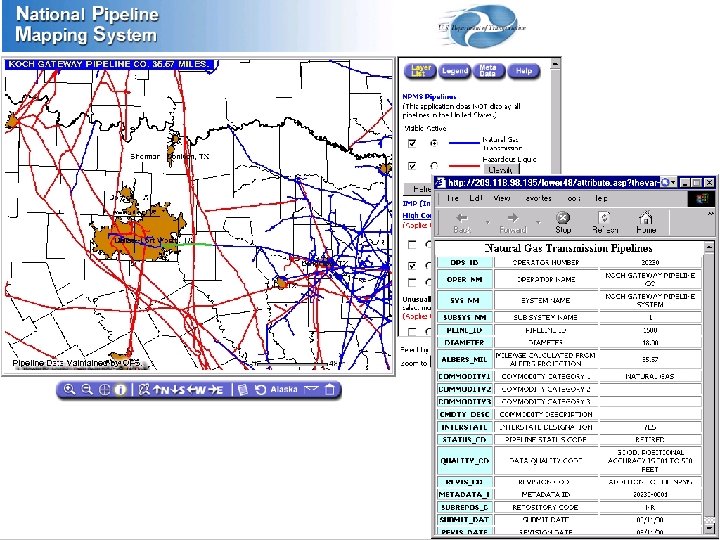Click the QUALITY_CD field cell
This screenshot has width=720, height=540.
464,461
